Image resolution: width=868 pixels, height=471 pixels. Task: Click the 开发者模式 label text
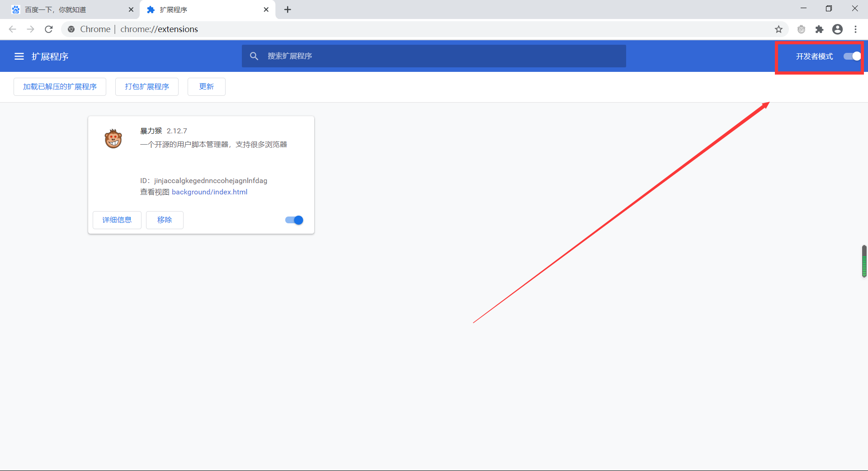click(x=815, y=57)
